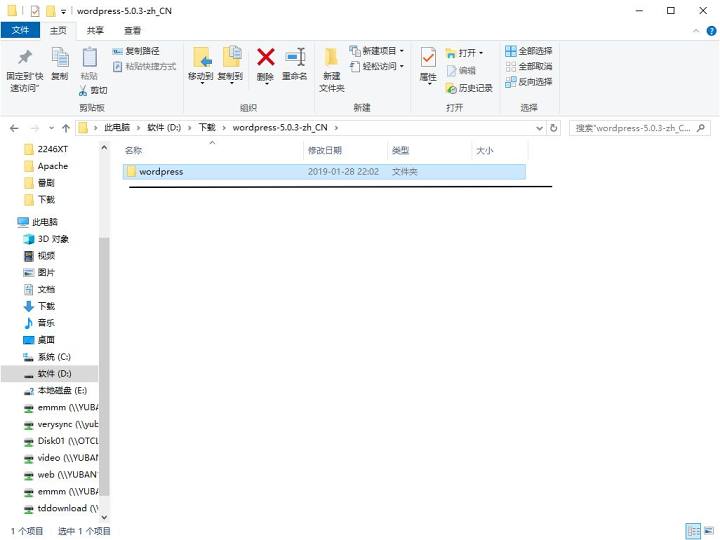Click Select All (全部选择)

(529, 51)
